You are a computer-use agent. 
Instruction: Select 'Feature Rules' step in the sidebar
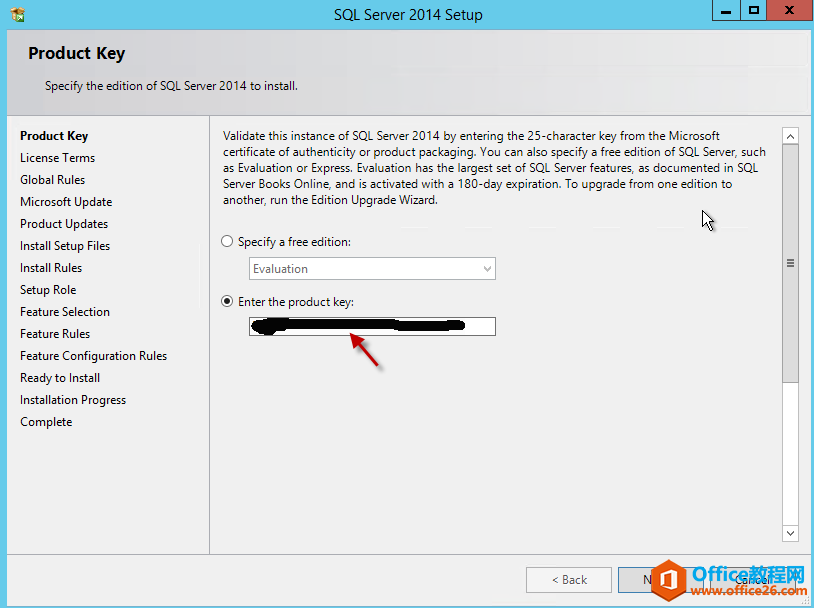(55, 334)
